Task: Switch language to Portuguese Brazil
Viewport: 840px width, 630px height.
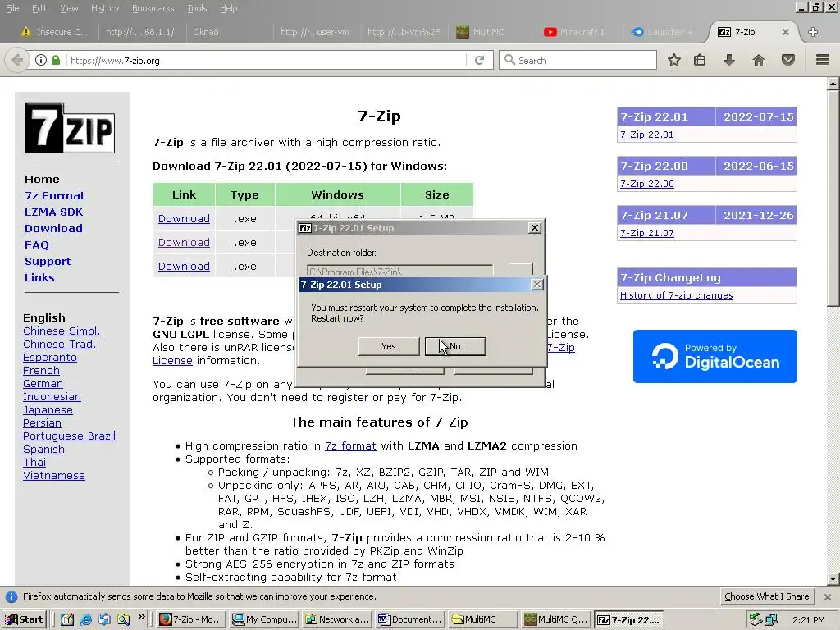Action: 69,436
